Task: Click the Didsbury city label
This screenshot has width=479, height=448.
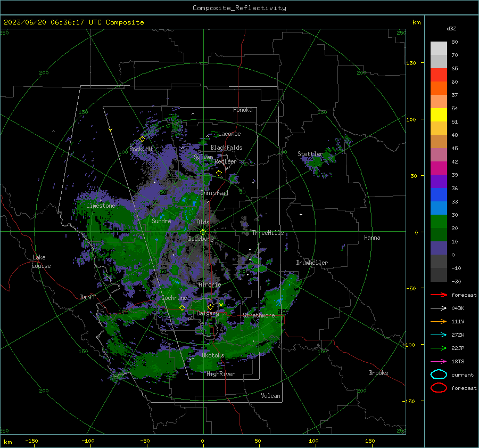Action: [x=201, y=239]
